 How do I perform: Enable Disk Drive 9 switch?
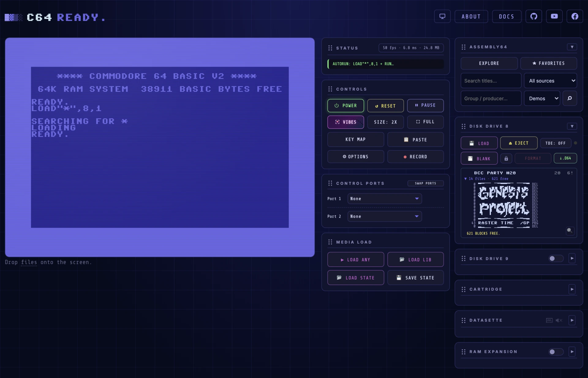(556, 259)
